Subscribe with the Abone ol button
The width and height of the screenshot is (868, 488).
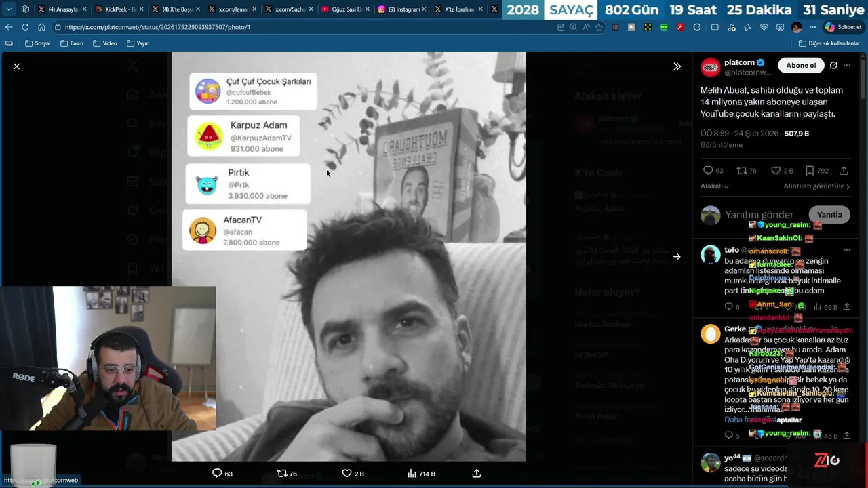point(801,66)
